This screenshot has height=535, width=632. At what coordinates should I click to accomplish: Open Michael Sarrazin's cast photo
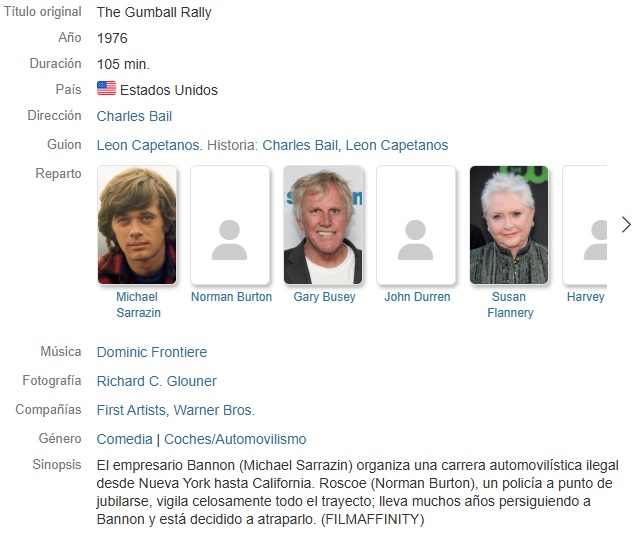coord(137,225)
